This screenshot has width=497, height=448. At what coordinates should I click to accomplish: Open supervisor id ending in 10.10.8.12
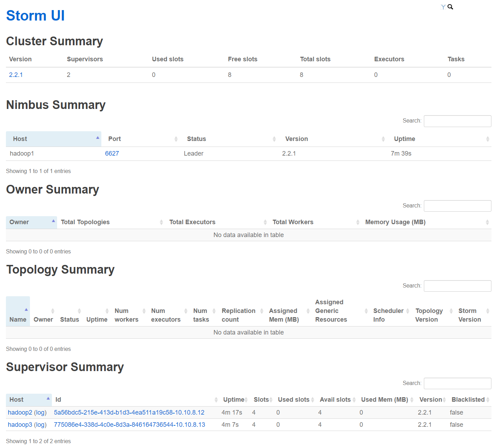(x=129, y=412)
